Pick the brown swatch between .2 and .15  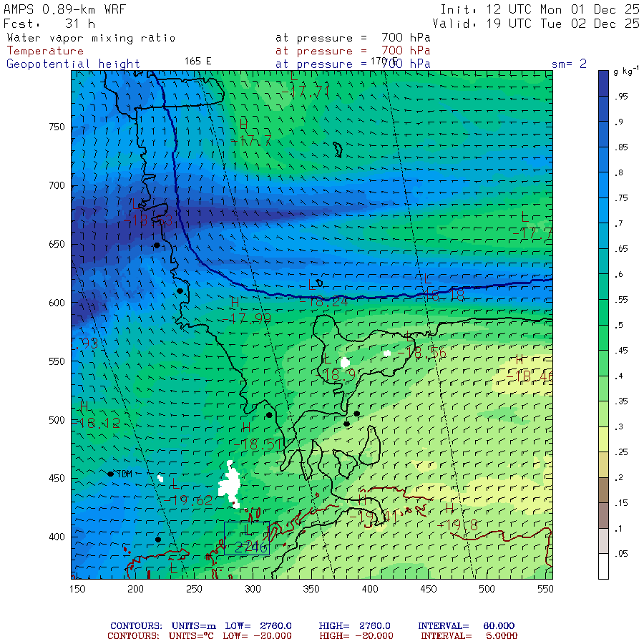click(x=603, y=490)
